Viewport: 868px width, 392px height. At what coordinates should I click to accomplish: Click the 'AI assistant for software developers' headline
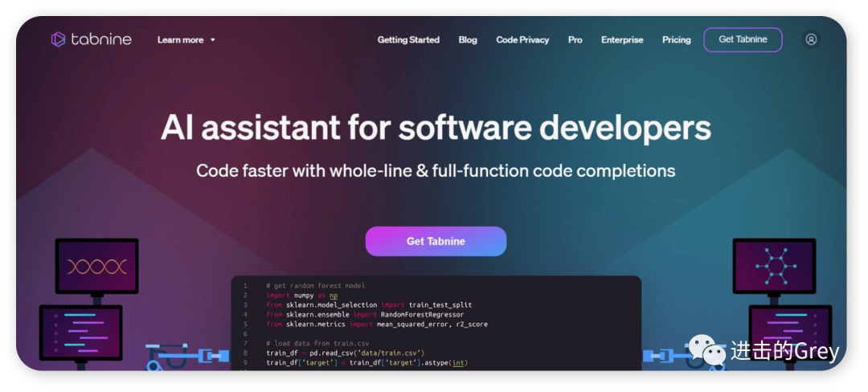pos(436,128)
